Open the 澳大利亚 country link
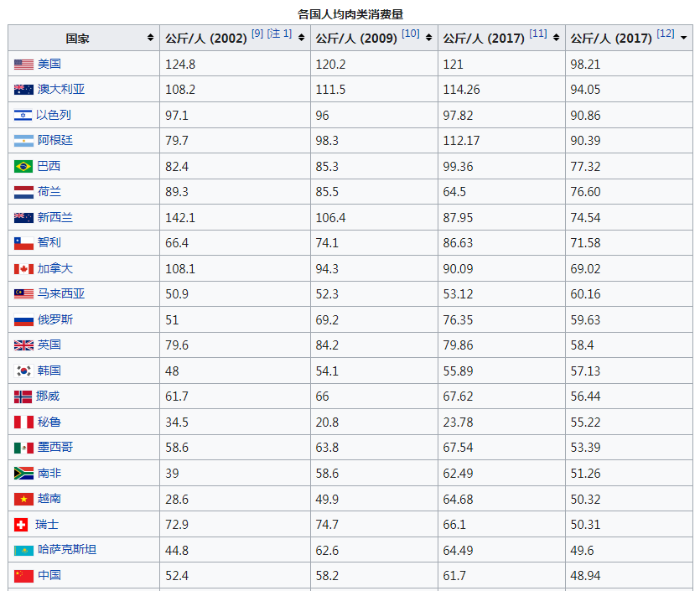 pos(61,89)
